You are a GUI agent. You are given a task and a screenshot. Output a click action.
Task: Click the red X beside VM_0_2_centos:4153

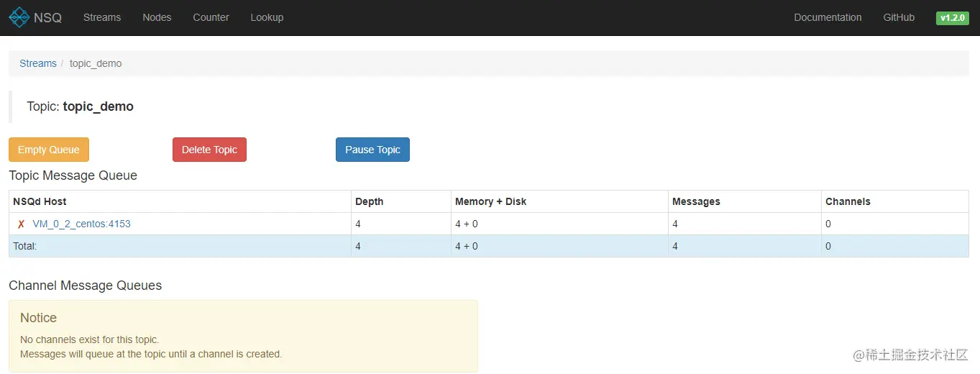[22, 224]
